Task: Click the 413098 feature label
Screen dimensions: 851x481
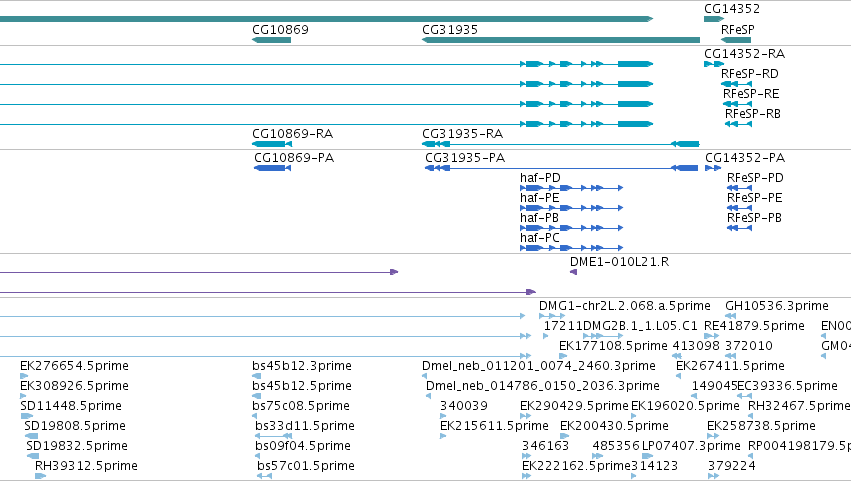Action: click(x=696, y=346)
